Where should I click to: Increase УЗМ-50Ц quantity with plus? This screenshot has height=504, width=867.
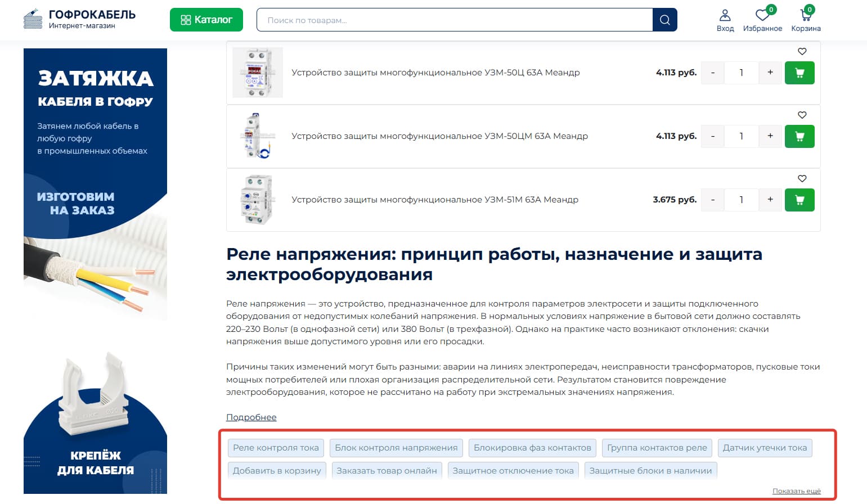click(x=770, y=73)
